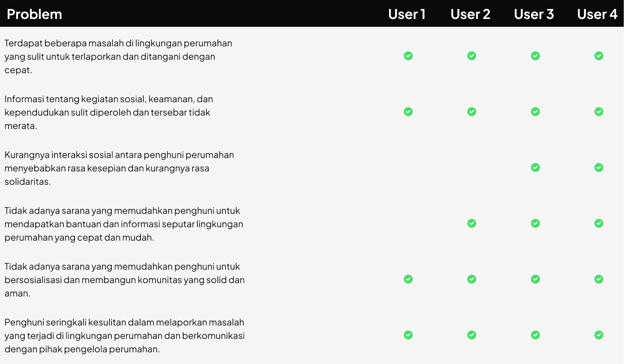Click User 1 checkmark for 'bersosialisasi dan membangun komunitas'

(x=408, y=279)
